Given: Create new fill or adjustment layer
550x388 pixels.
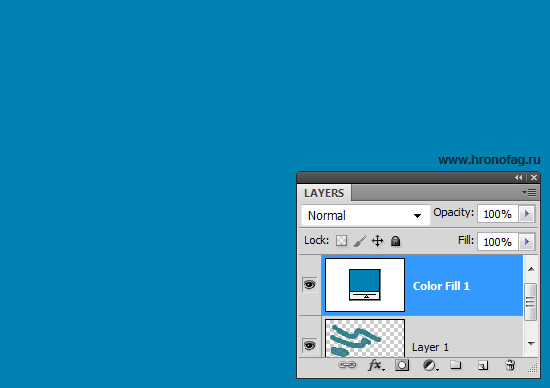Looking at the screenshot, I should tap(430, 365).
